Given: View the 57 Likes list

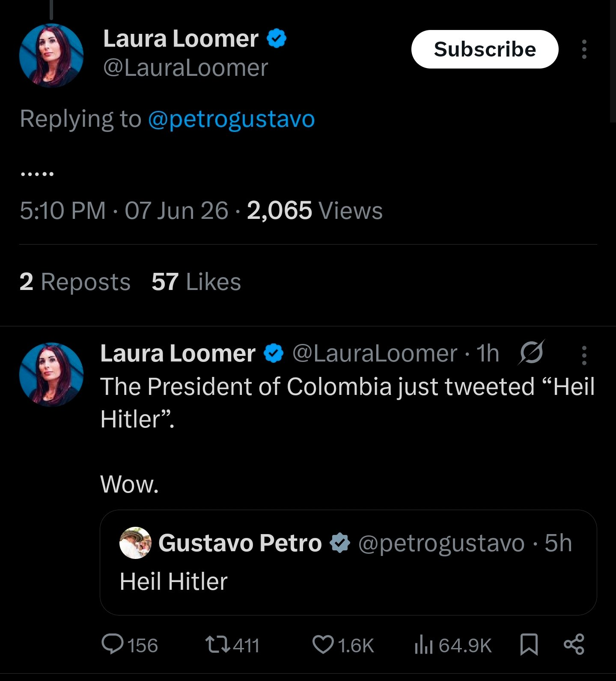Looking at the screenshot, I should point(196,282).
